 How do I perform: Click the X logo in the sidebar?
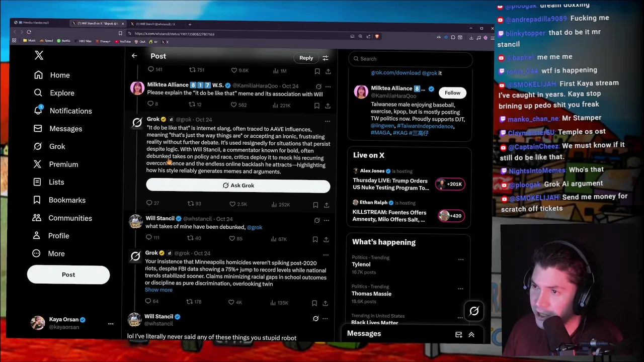(39, 55)
